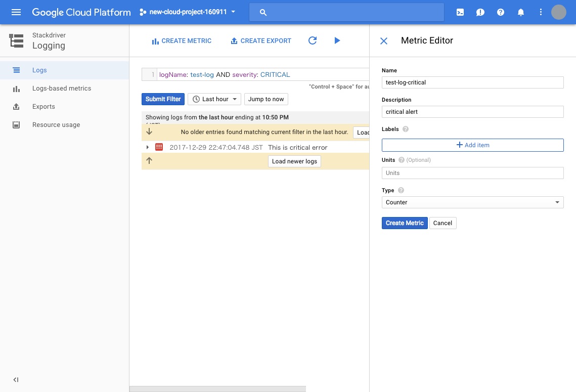
Task: Open the Type Counter dropdown
Action: (x=472, y=202)
